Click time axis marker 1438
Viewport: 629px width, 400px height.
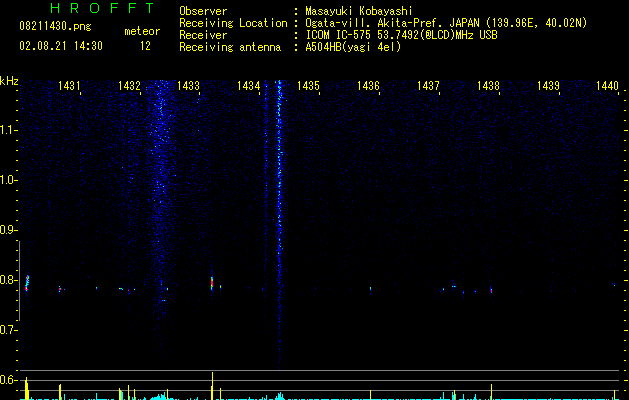point(488,86)
